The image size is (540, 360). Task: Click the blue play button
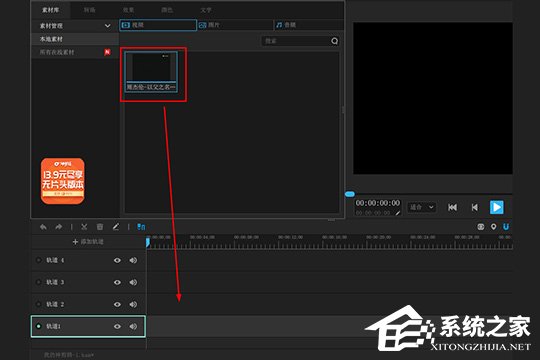(497, 207)
